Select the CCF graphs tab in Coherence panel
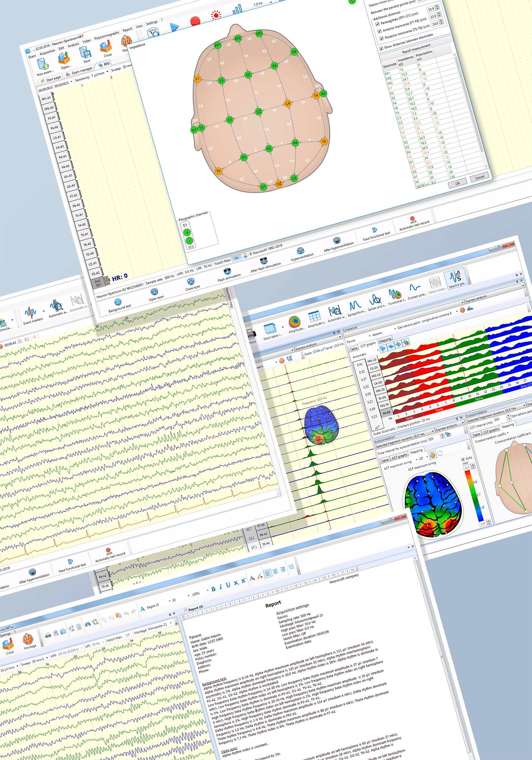 pos(368,344)
